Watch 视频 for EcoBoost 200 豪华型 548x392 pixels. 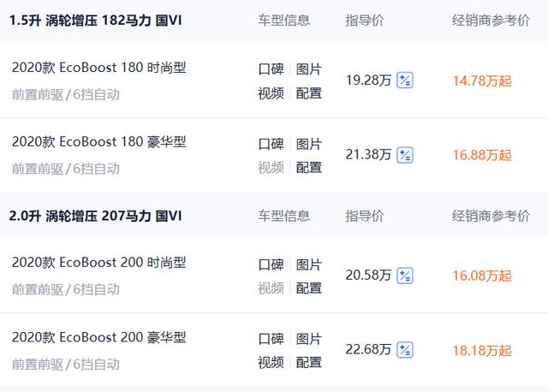271,362
